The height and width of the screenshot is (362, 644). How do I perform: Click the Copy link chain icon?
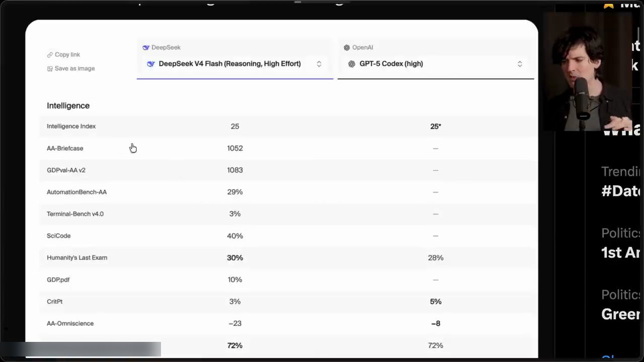[x=50, y=55]
